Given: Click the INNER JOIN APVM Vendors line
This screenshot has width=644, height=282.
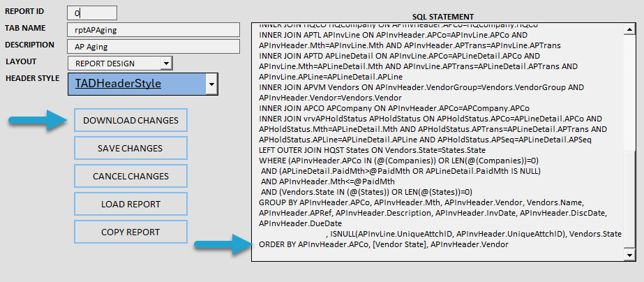Looking at the screenshot, I should click(x=421, y=87).
